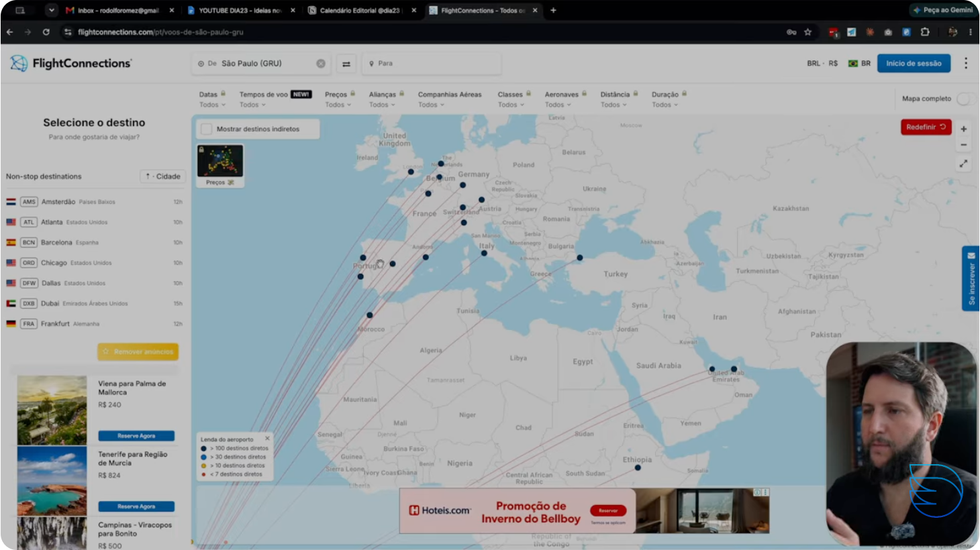Open the tab search dropdown arrow
980x550 pixels.
(52, 10)
